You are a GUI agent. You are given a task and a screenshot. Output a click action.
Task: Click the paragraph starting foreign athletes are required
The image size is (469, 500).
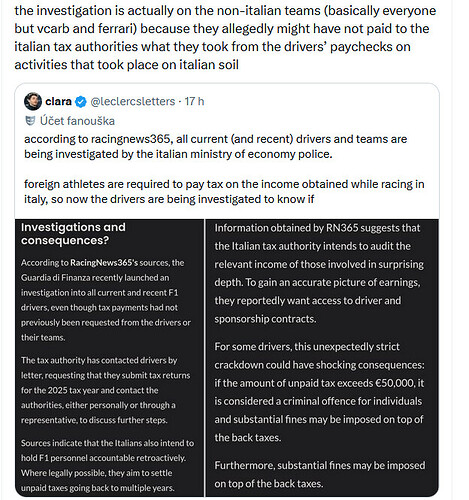[224, 192]
